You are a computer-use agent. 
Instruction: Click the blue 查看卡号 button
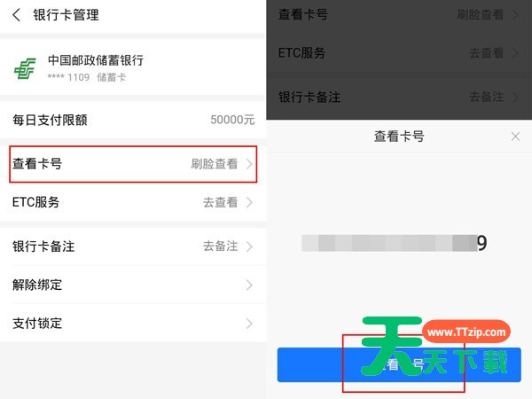click(x=399, y=365)
